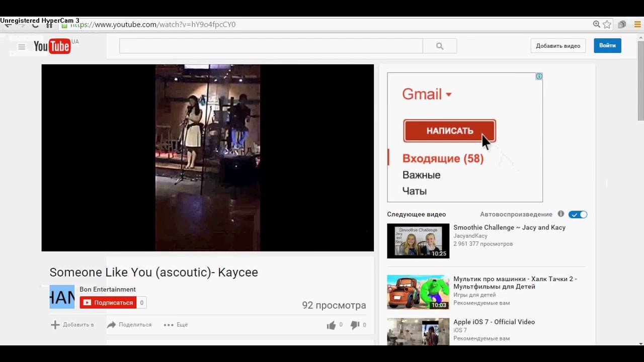Click the ad info icon on Gmail ad

click(539, 76)
